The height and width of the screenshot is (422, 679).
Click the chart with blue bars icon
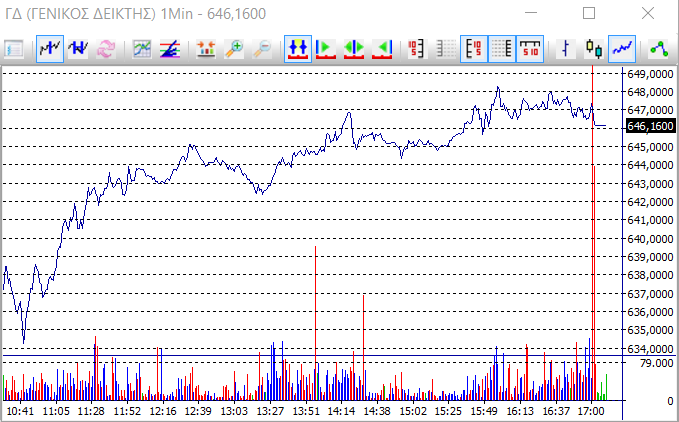click(x=78, y=49)
